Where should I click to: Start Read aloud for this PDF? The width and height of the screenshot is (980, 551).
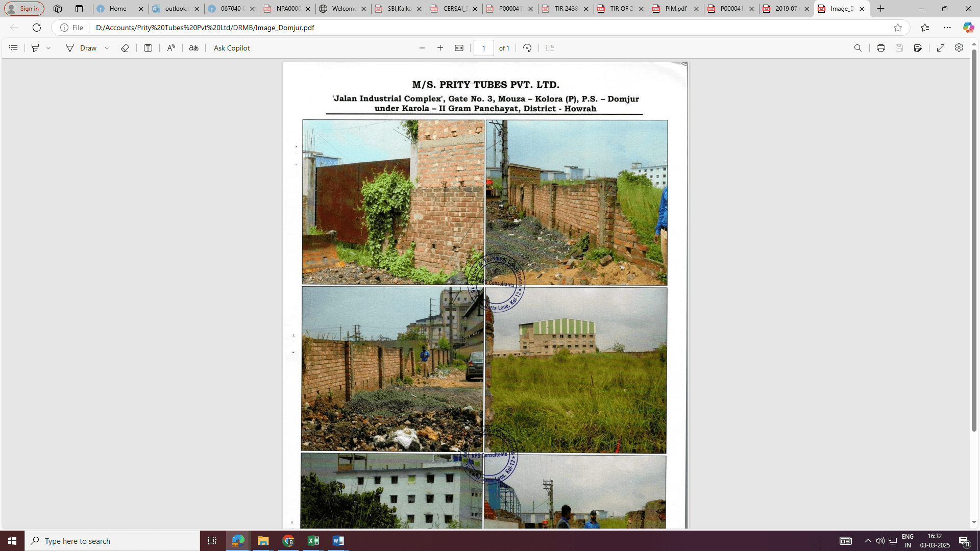click(x=171, y=48)
